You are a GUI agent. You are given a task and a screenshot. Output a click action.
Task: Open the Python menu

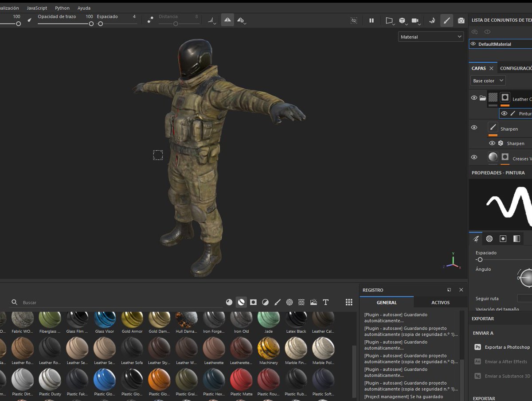click(x=62, y=8)
